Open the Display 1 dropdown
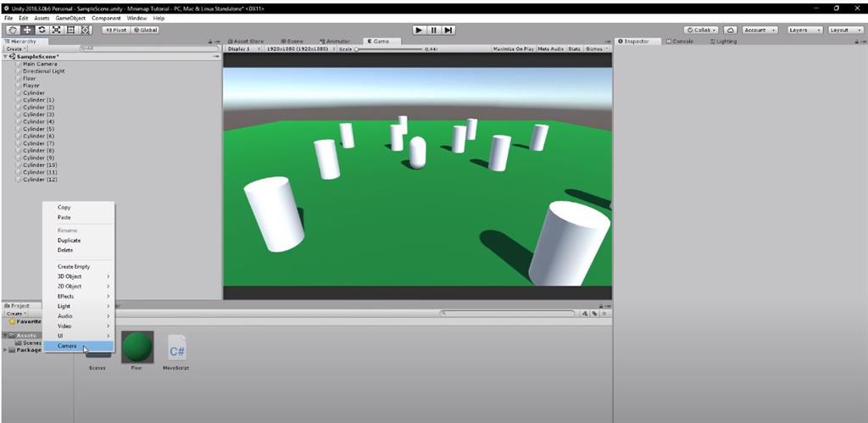The image size is (868, 423). (x=243, y=48)
